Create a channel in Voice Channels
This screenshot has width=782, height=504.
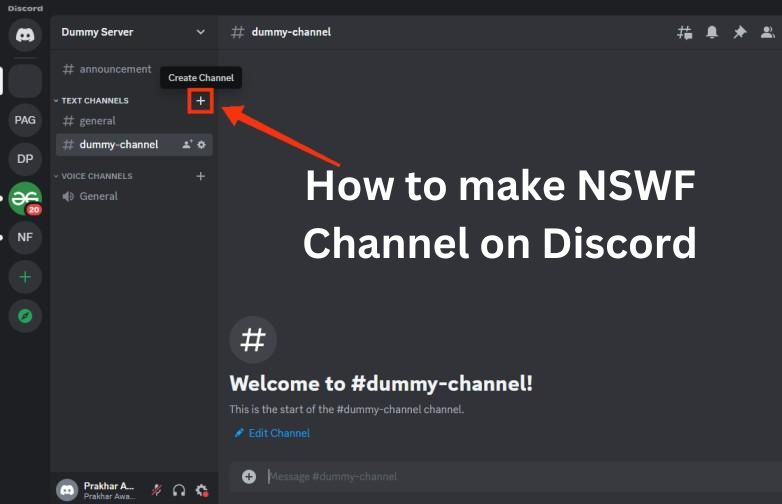tap(200, 176)
